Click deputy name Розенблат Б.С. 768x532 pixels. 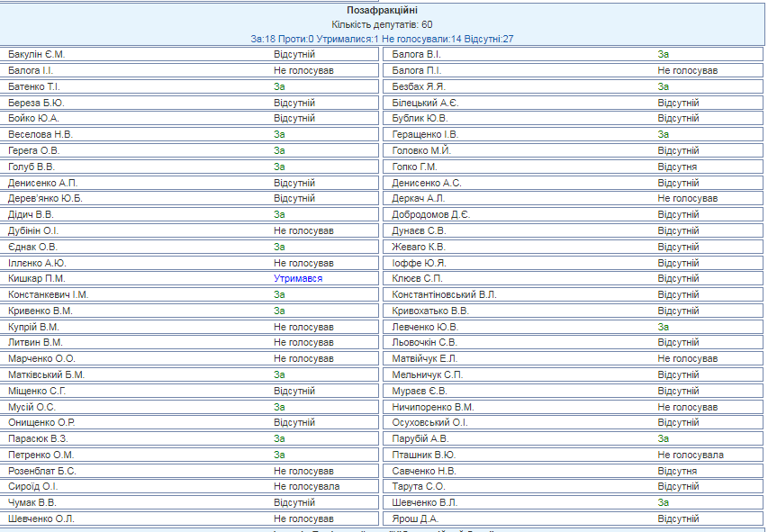click(x=42, y=471)
